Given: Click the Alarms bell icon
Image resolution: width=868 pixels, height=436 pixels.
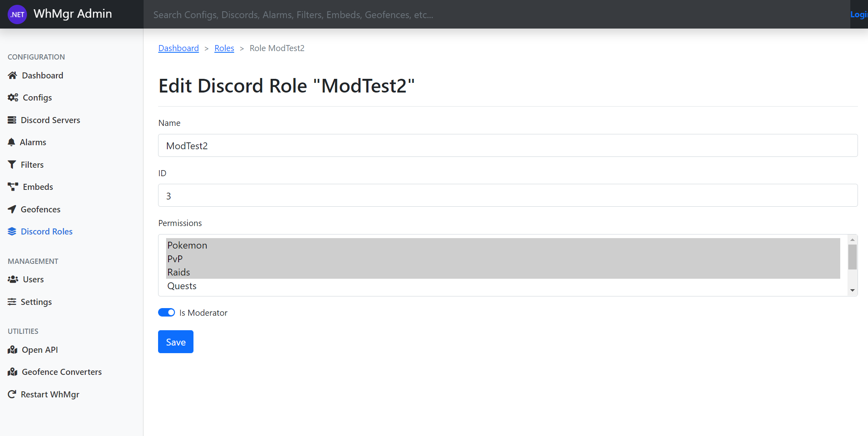Looking at the screenshot, I should [x=12, y=142].
